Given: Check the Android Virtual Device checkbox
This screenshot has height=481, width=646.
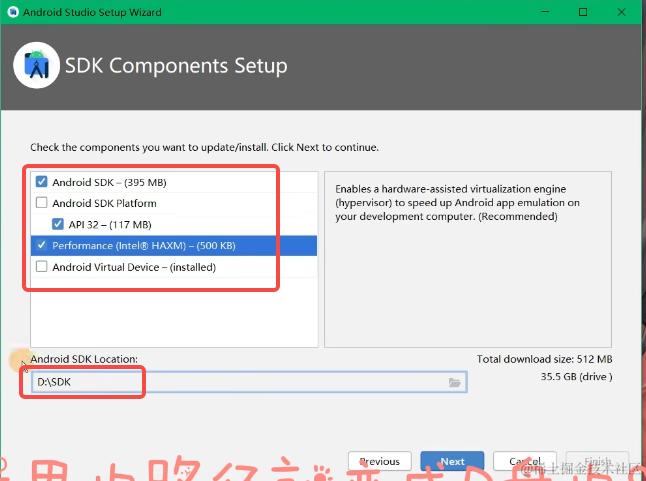Looking at the screenshot, I should click(x=42, y=267).
